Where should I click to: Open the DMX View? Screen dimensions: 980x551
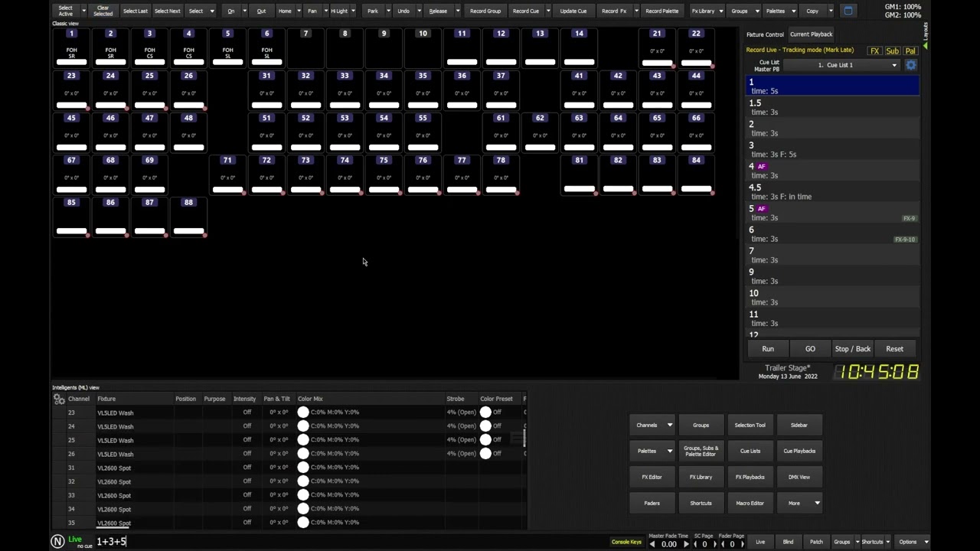pos(799,477)
